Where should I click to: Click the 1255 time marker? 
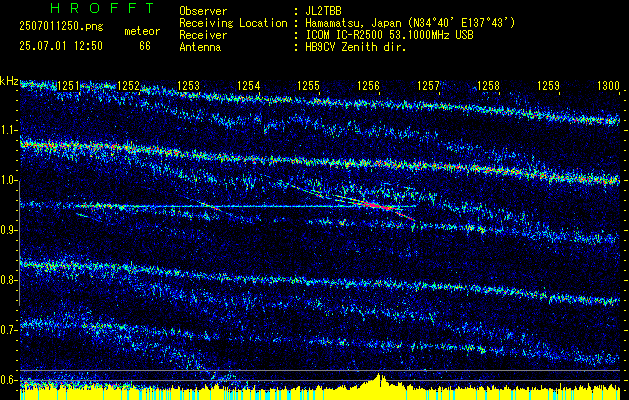coord(309,86)
